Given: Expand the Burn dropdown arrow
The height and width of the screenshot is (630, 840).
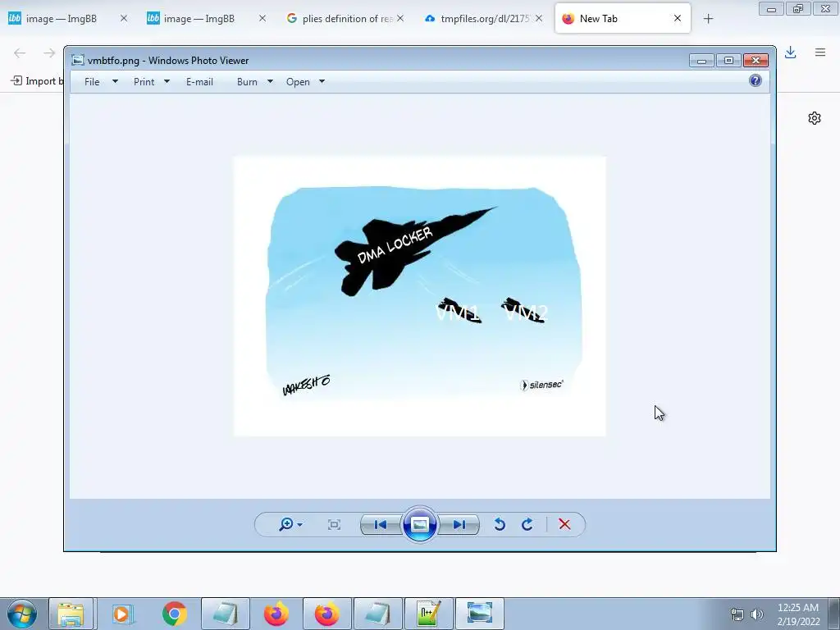Looking at the screenshot, I should pyautogui.click(x=270, y=82).
